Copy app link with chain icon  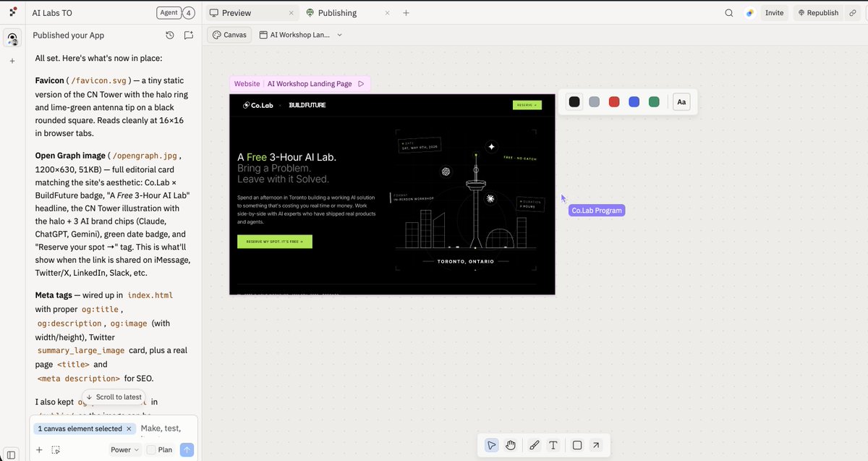coord(853,13)
